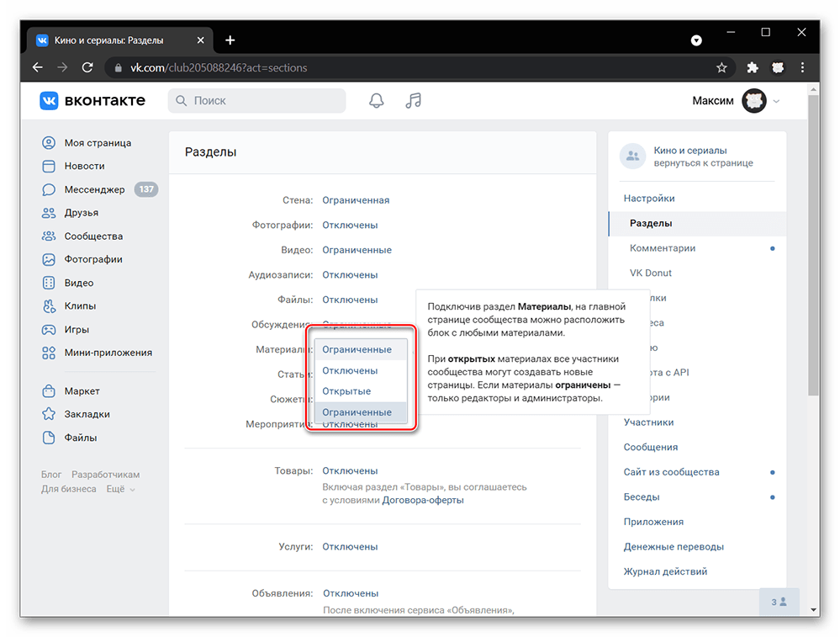Open Денежные переводы settings
Image resolution: width=840 pixels, height=637 pixels.
tap(674, 547)
